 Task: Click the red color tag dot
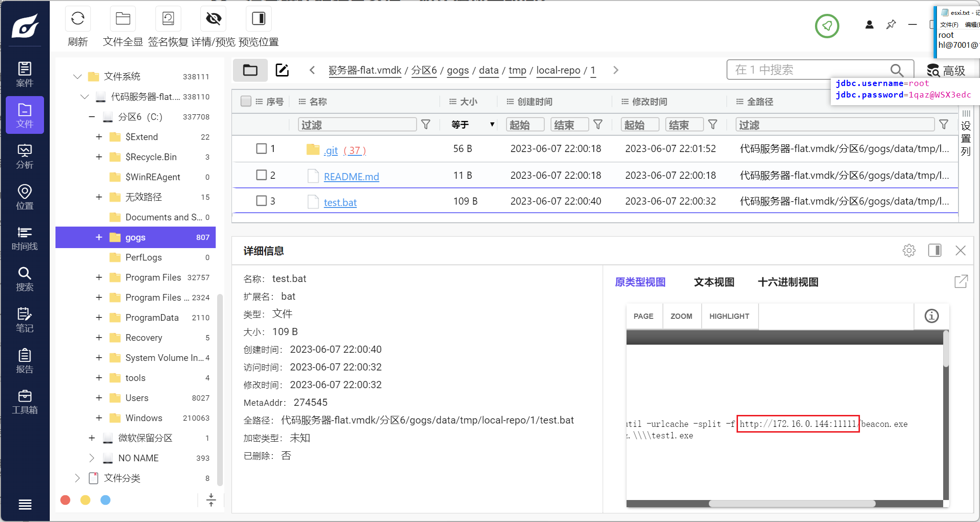(66, 500)
